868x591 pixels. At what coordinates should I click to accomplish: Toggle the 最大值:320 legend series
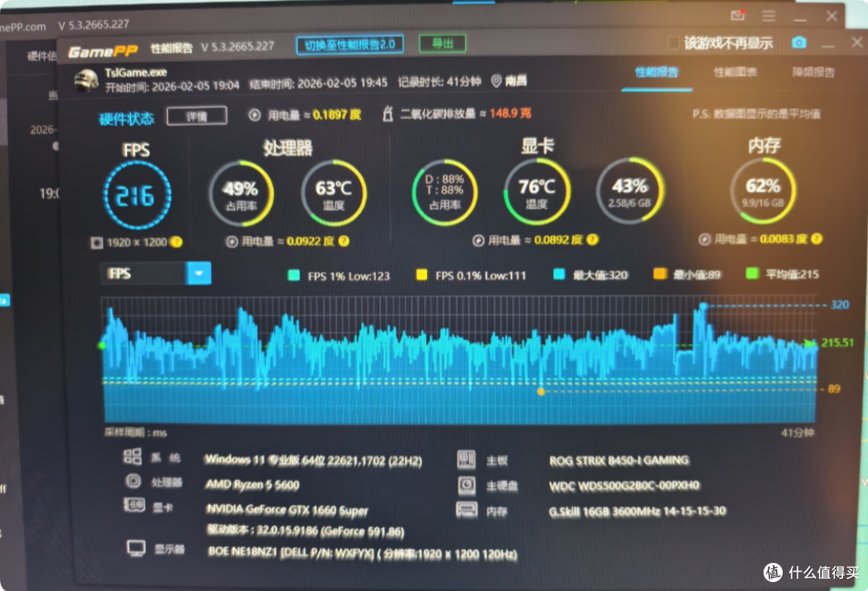[x=591, y=274]
